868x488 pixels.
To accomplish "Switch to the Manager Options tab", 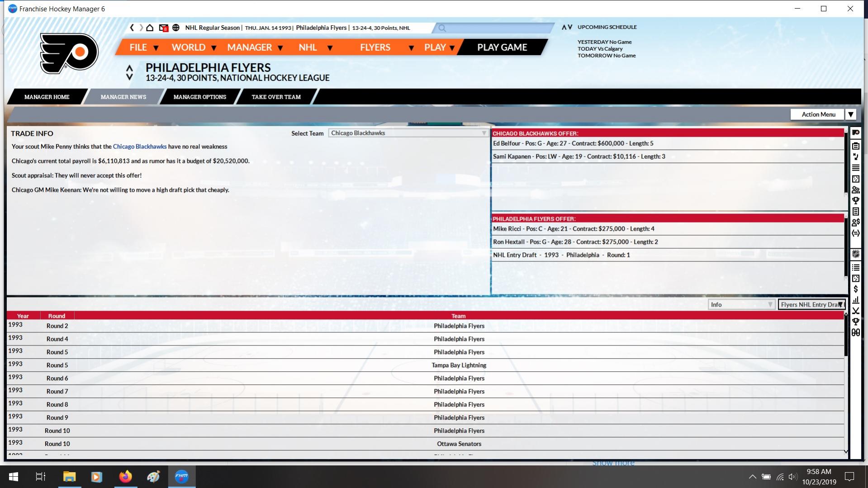I will (x=199, y=97).
